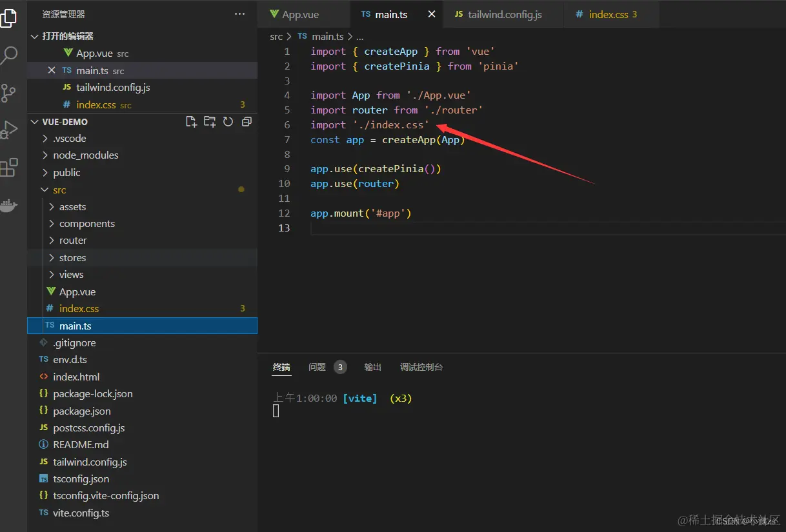The image size is (786, 532).
Task: Place cursor on the import './index.css' line
Action: point(370,124)
